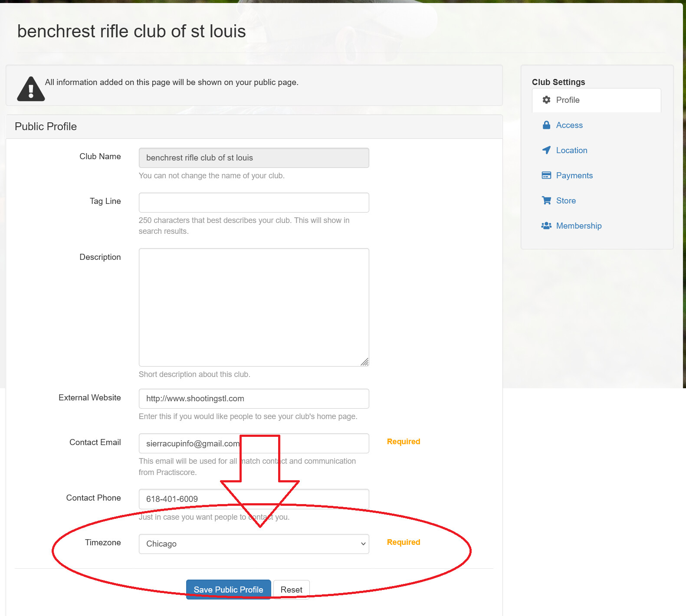
Task: Click the Description textarea resize handle
Action: [x=364, y=362]
